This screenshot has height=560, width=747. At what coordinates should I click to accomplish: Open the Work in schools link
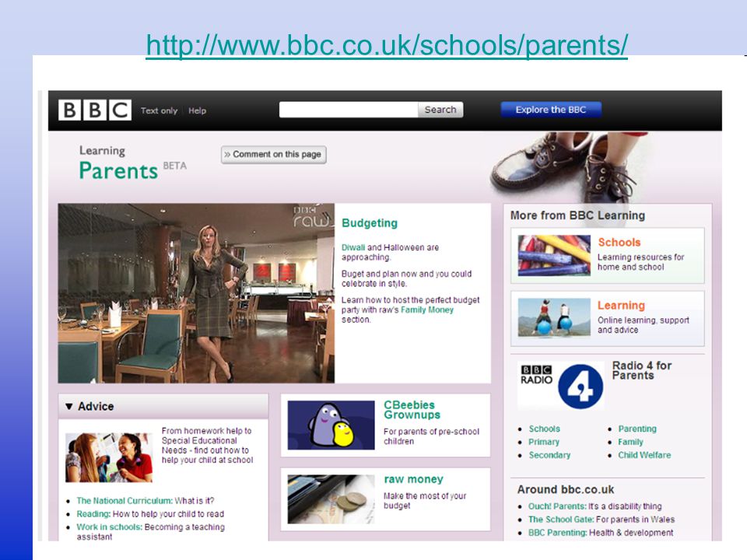pos(109,527)
